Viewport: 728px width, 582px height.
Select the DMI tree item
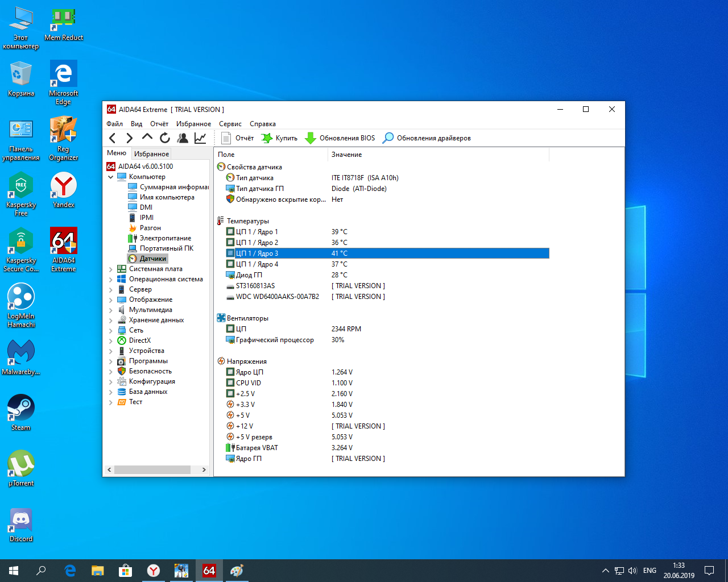(x=140, y=207)
